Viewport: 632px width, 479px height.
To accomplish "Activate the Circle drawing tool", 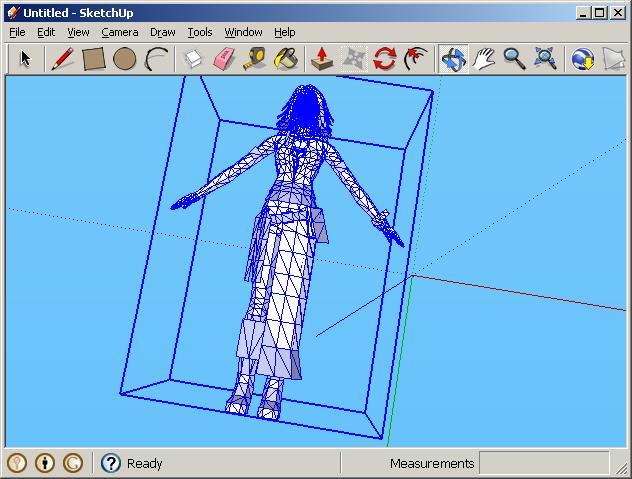I will coord(124,59).
